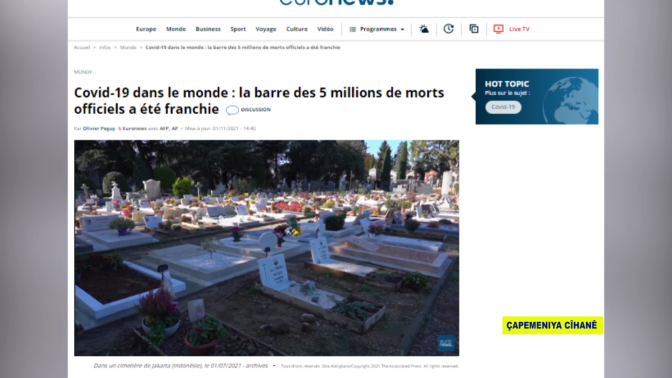
Task: Click the Covid-19 hot topic tag
Action: 503,107
